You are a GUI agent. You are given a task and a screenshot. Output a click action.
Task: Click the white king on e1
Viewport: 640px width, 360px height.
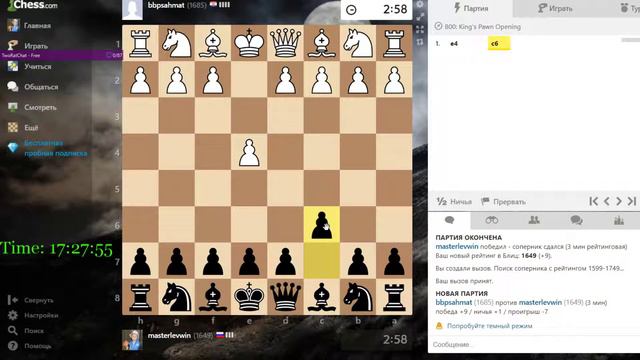tap(249, 43)
